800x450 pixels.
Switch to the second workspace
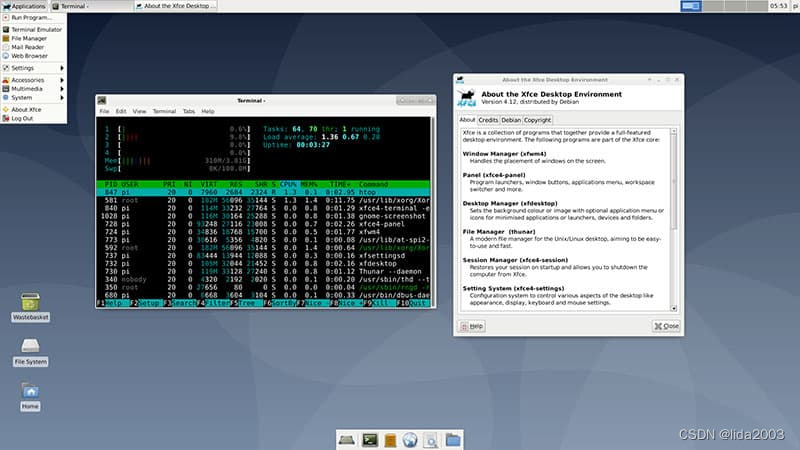pos(713,6)
